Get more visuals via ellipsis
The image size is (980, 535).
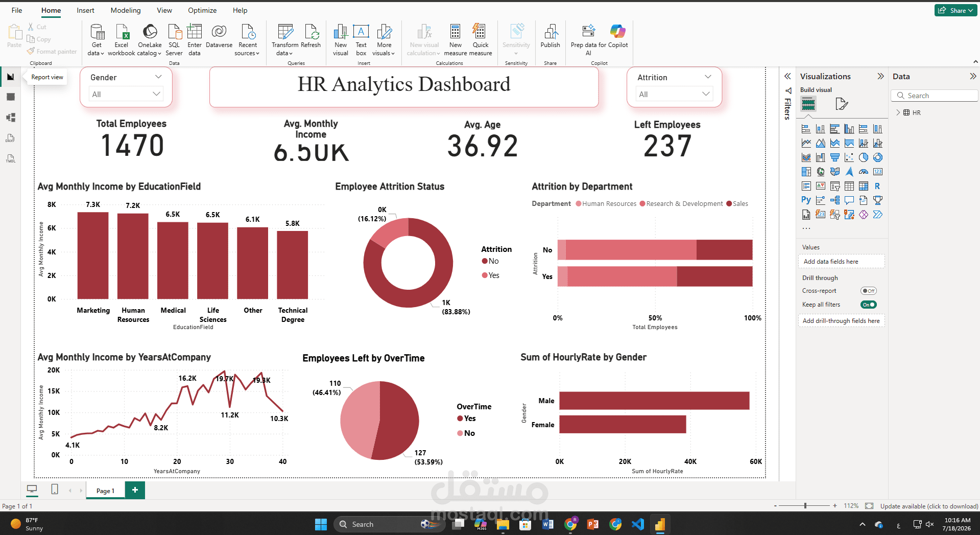pos(806,228)
